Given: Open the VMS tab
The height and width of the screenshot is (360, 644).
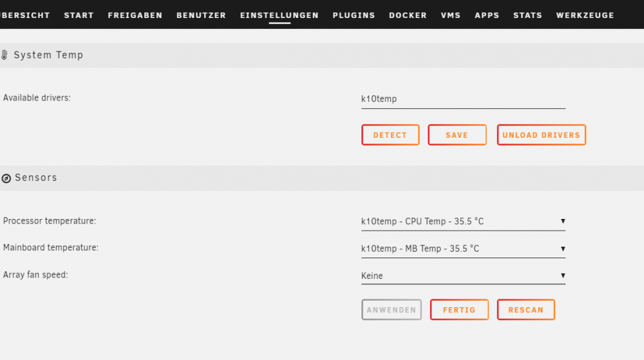Looking at the screenshot, I should 451,15.
